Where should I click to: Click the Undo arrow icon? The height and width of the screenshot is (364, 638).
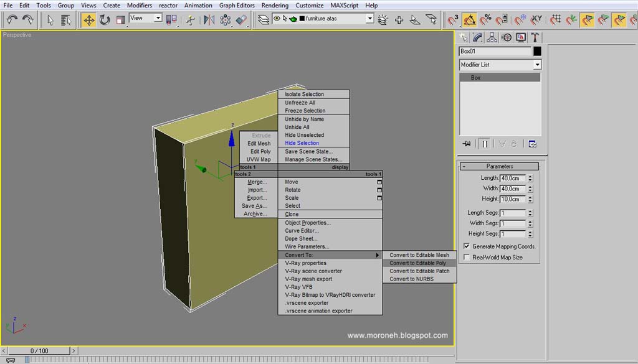coord(12,19)
